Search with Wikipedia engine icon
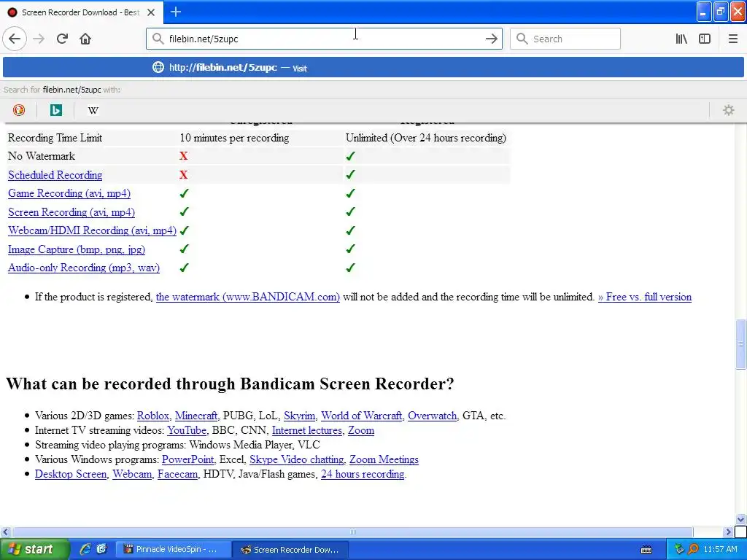Screen dimensions: 747x560 (x=93, y=111)
